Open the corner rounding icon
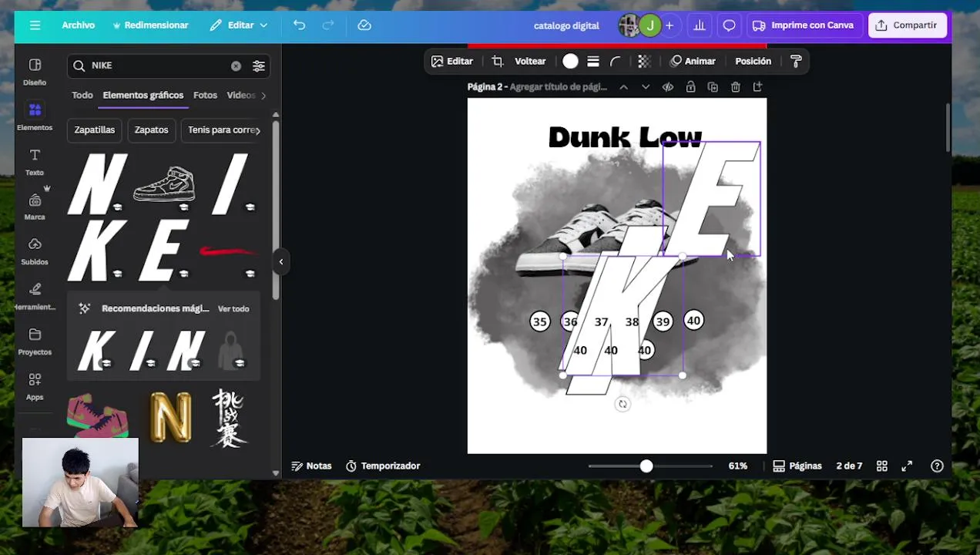Screen dimensions: 980x555 [616, 61]
